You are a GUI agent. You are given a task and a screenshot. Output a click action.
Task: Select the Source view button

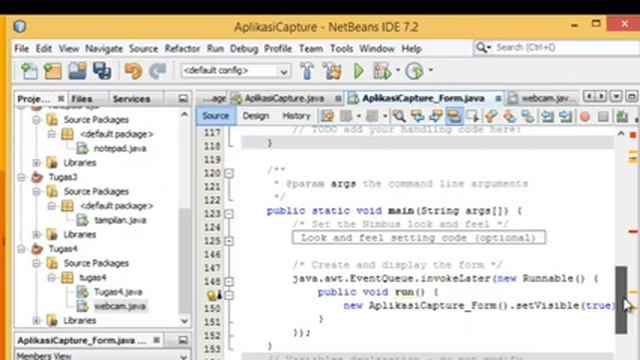(216, 116)
